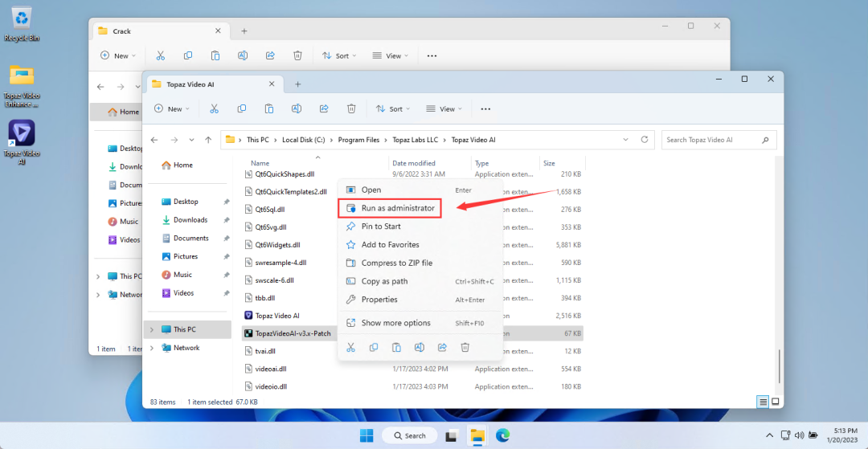This screenshot has height=449, width=868.
Task: Select the Crack tab in back window
Action: pyautogui.click(x=161, y=31)
